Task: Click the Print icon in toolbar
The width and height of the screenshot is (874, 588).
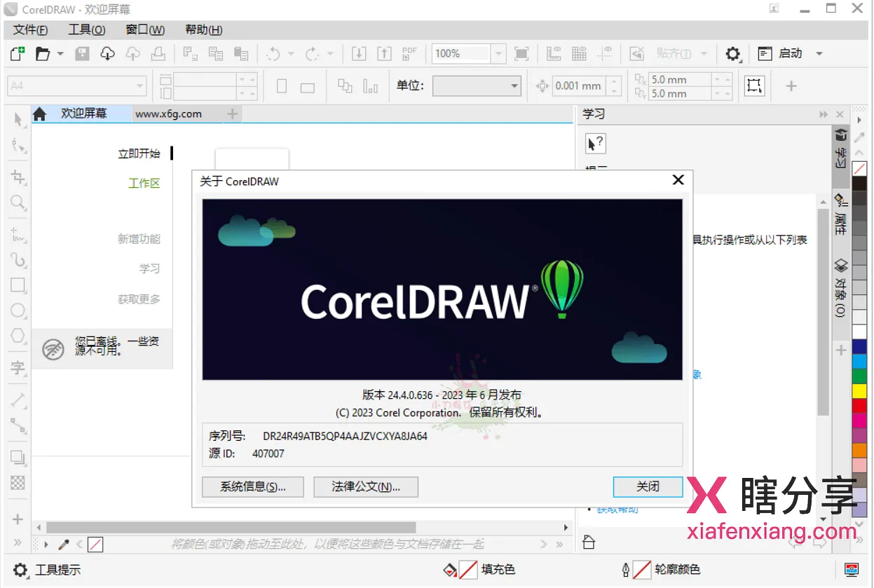Action: (x=158, y=53)
